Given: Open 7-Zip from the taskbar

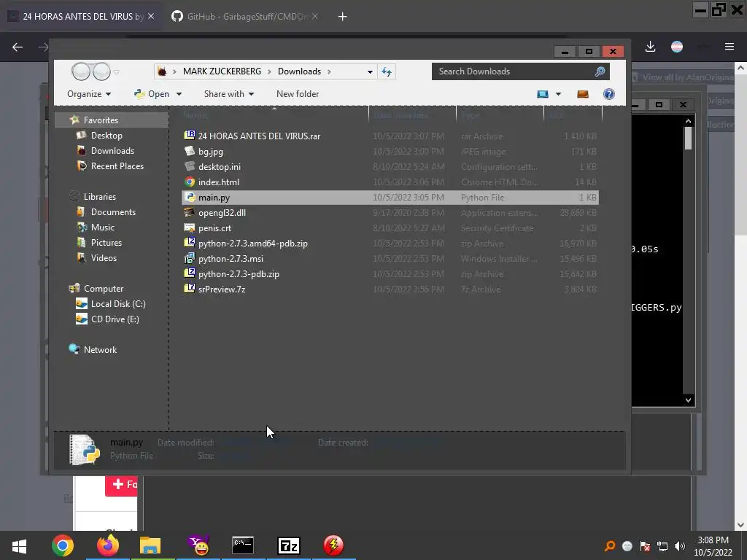Looking at the screenshot, I should (288, 545).
